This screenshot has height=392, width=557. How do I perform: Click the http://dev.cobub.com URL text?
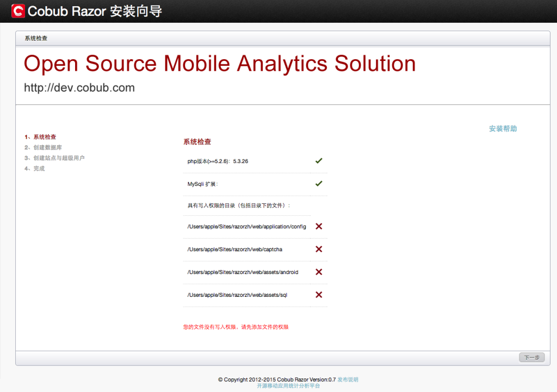[79, 88]
